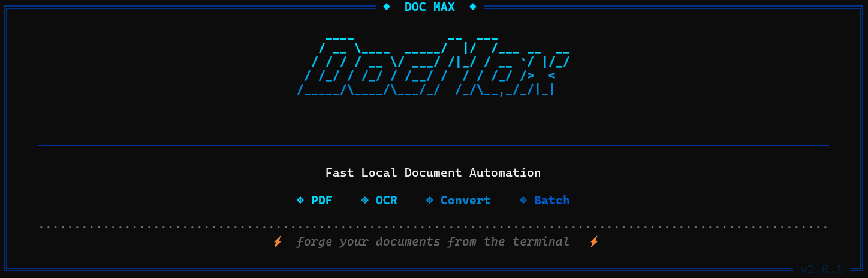This screenshot has height=278, width=868.
Task: Click the diamond icon before Batch
Action: click(523, 201)
